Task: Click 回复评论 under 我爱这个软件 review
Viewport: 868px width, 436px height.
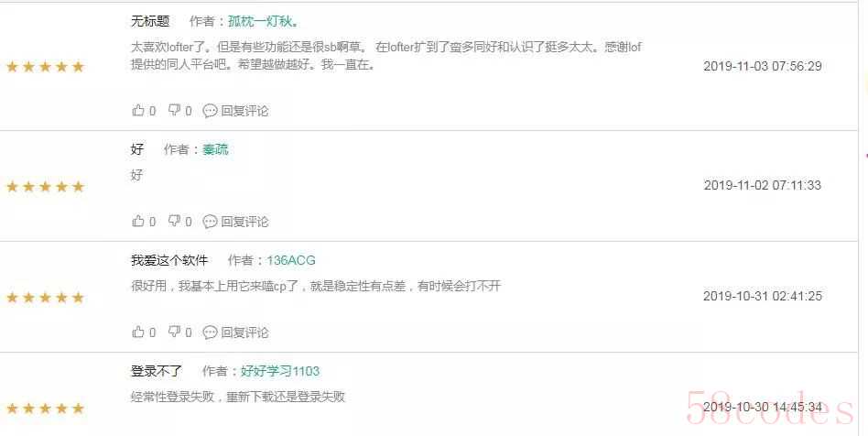Action: click(244, 332)
